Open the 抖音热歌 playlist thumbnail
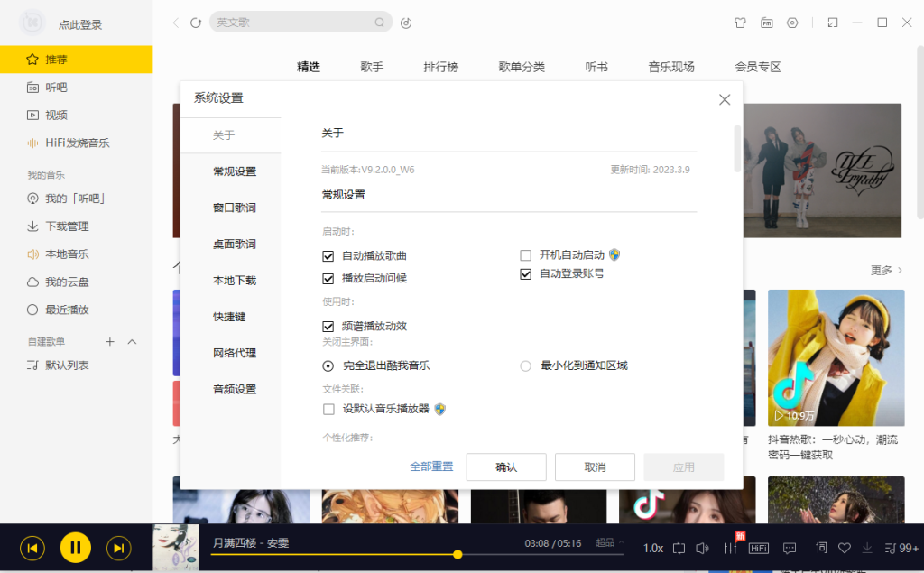The height and width of the screenshot is (573, 924). click(836, 358)
